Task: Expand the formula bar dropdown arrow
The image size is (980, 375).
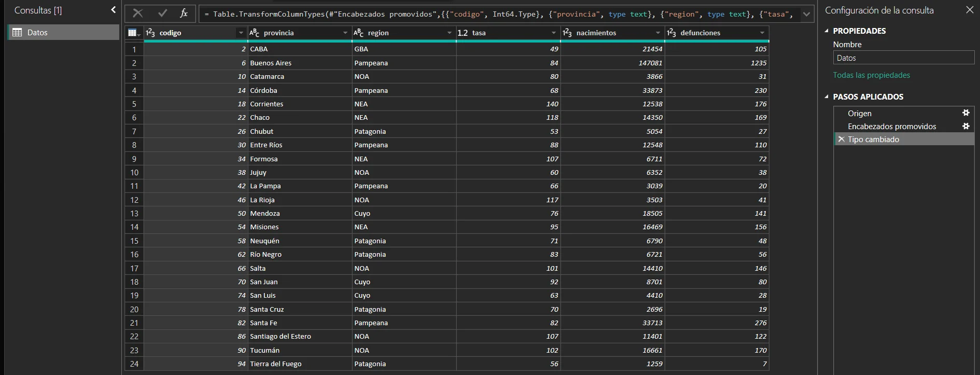Action: (x=806, y=14)
